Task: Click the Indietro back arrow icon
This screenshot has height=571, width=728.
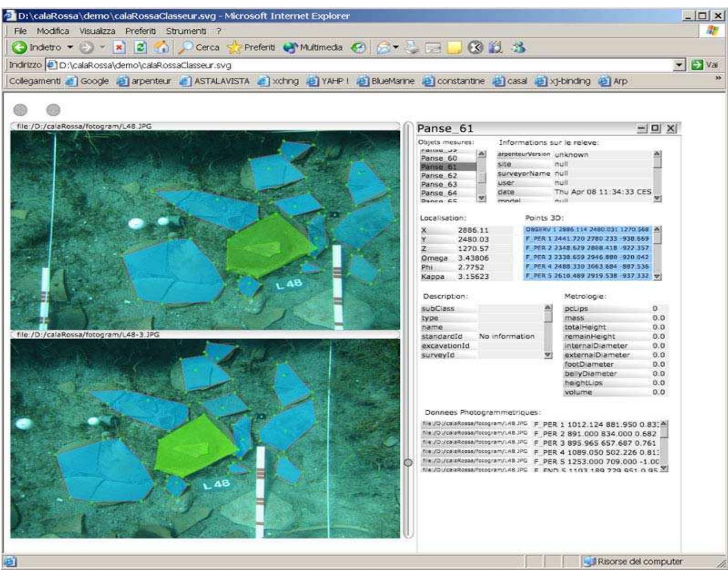Action: point(19,47)
